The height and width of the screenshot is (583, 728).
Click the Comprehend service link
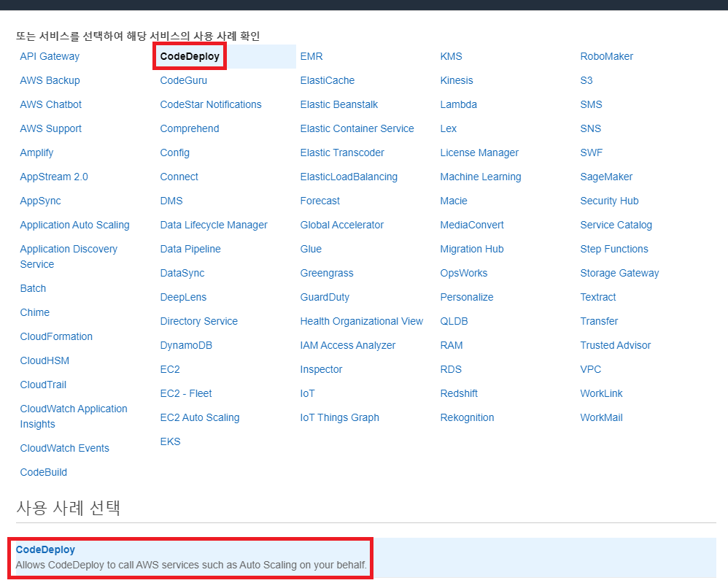pyautogui.click(x=190, y=128)
